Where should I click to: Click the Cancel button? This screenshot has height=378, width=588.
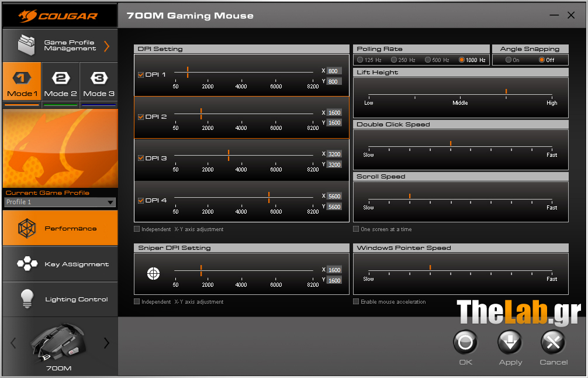pos(553,342)
